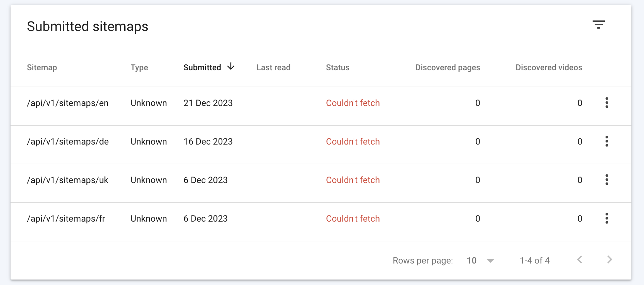Open more options for /api/v1/sitemaps/en
The height and width of the screenshot is (285, 644).
(607, 103)
